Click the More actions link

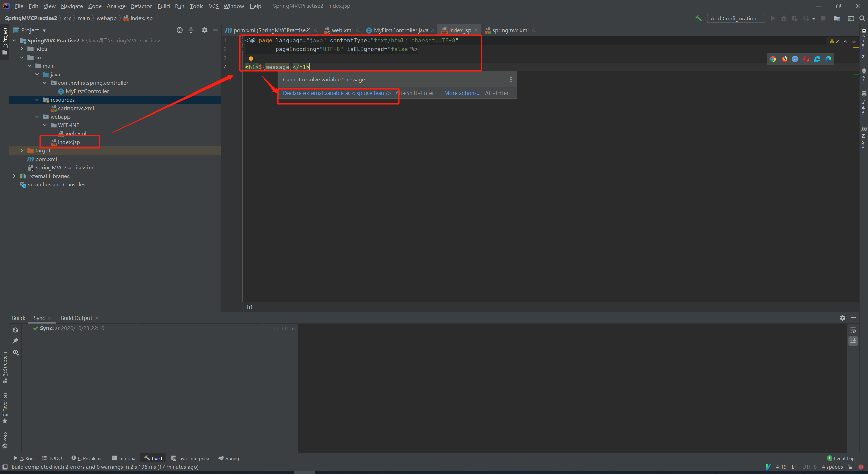[462, 93]
